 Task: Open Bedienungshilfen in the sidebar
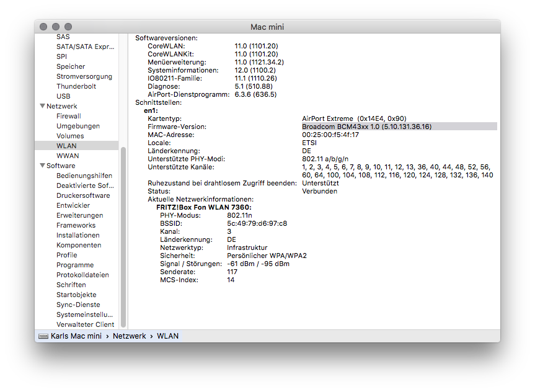pos(84,176)
